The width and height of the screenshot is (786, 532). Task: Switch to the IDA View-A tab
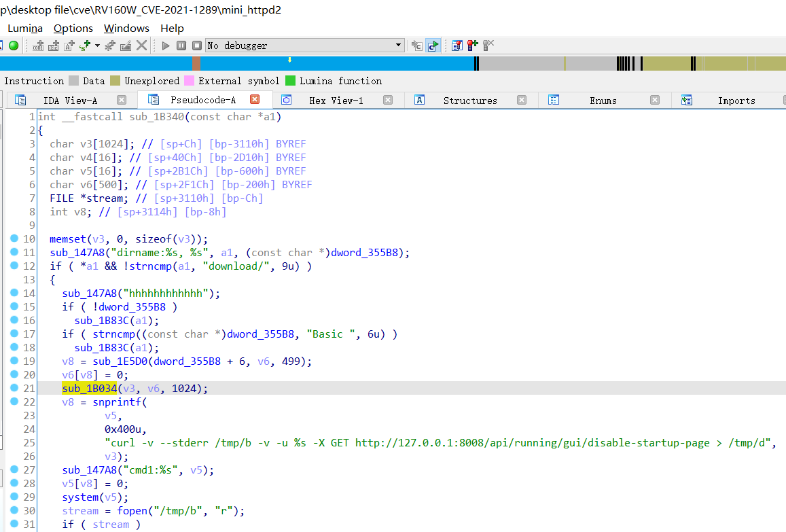pyautogui.click(x=70, y=101)
